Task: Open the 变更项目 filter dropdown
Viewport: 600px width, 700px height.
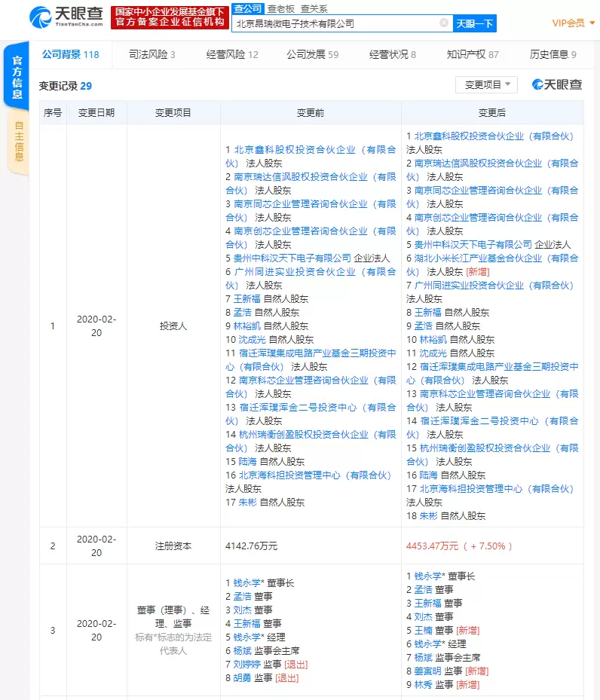Action: point(486,84)
